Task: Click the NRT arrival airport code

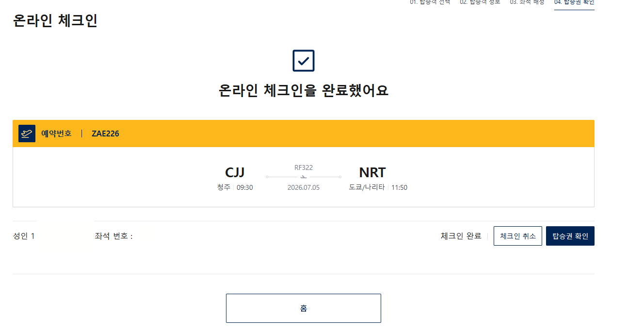Action: (x=372, y=172)
